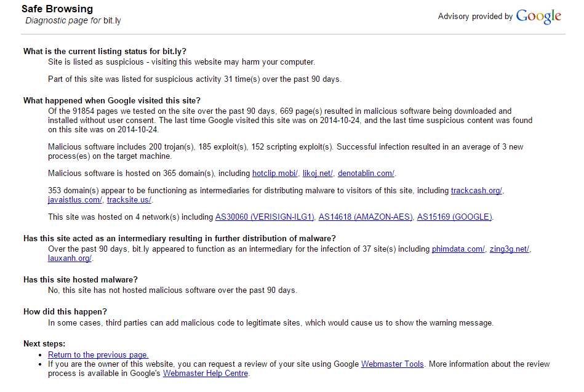Follow the javaistlus.com/ link
The width and height of the screenshot is (584, 392).
[x=75, y=200]
